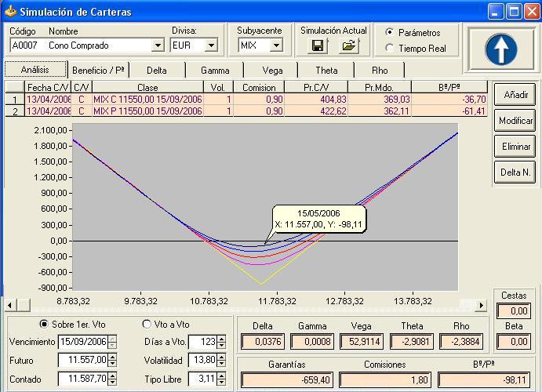Click the large blue up-arrow button
542x392 pixels.
(x=500, y=49)
